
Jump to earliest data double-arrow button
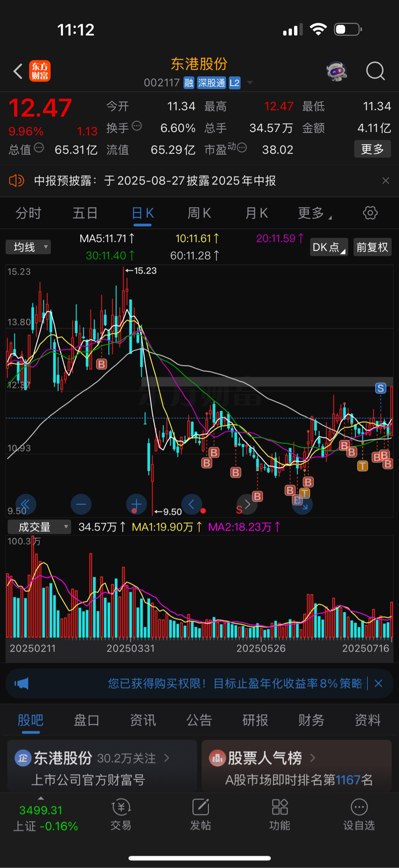coord(25,504)
